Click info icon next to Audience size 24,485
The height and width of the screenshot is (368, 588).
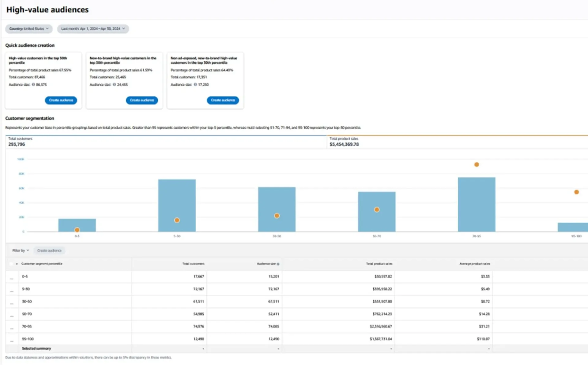pos(114,85)
